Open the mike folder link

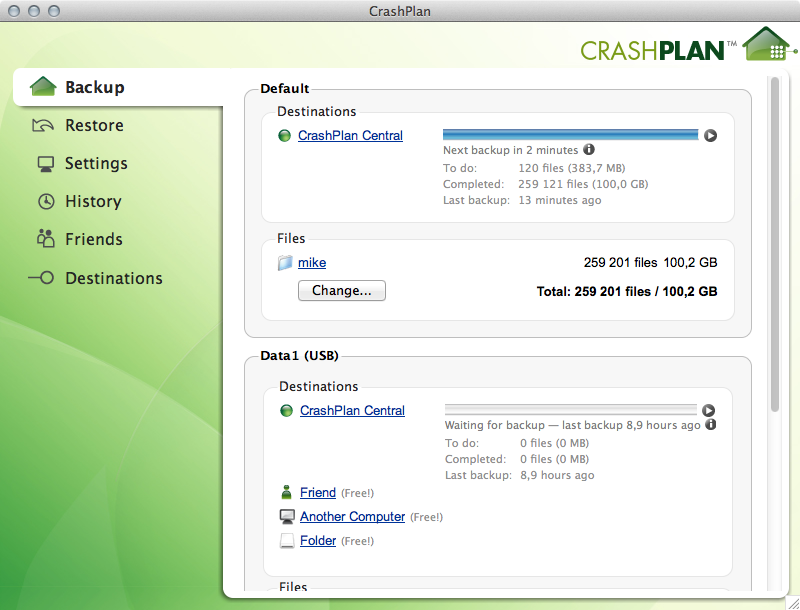pyautogui.click(x=312, y=263)
